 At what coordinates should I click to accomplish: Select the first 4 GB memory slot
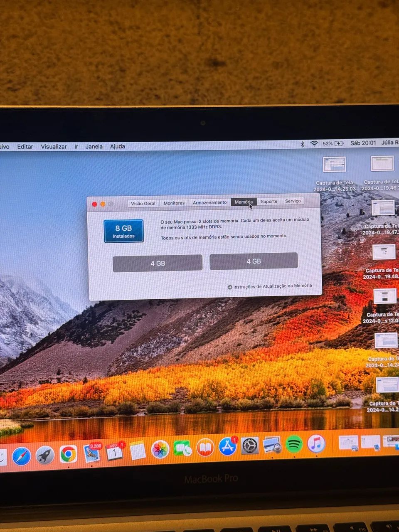[158, 264]
